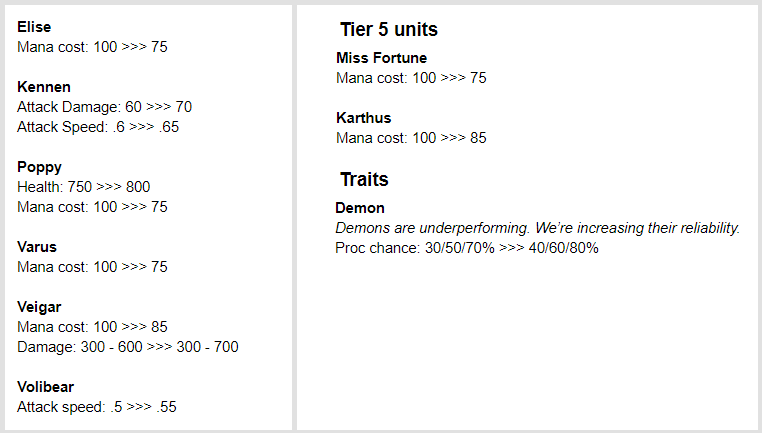Click Kennen's Attack Speed line
This screenshot has height=433, width=762.
tap(98, 127)
